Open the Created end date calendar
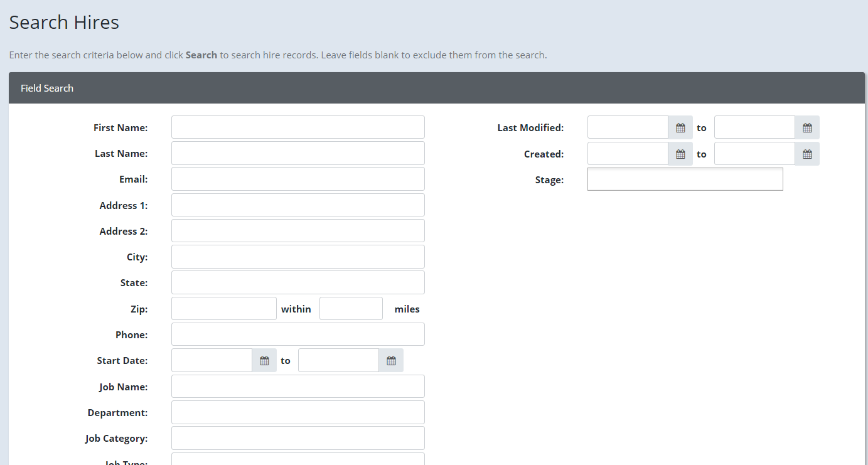 point(806,153)
